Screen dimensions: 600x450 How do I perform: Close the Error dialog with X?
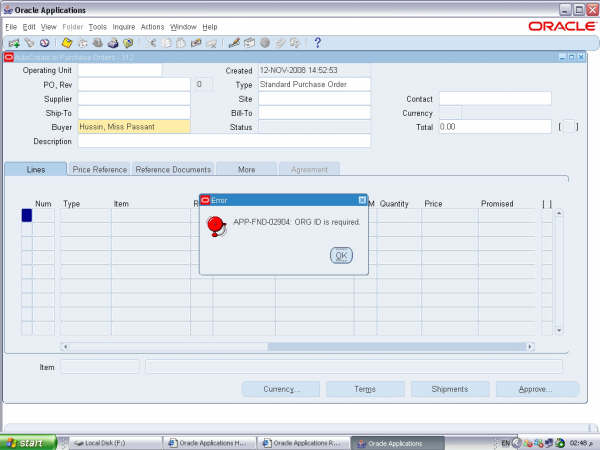click(x=362, y=200)
